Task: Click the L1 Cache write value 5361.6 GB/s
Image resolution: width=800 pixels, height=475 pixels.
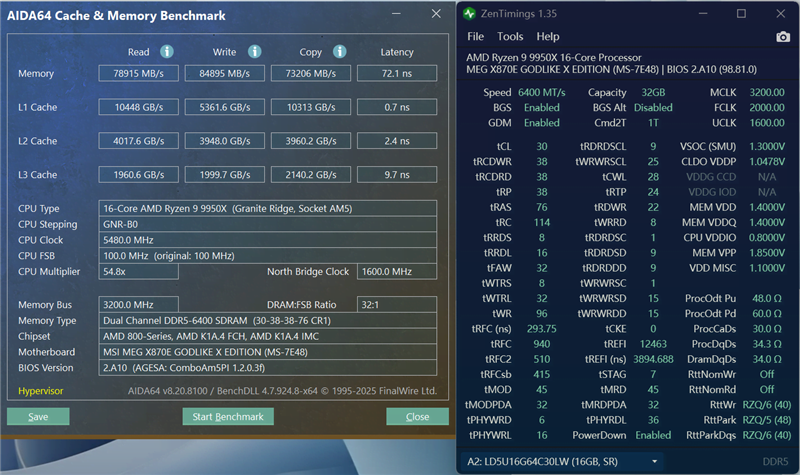Action: (224, 107)
